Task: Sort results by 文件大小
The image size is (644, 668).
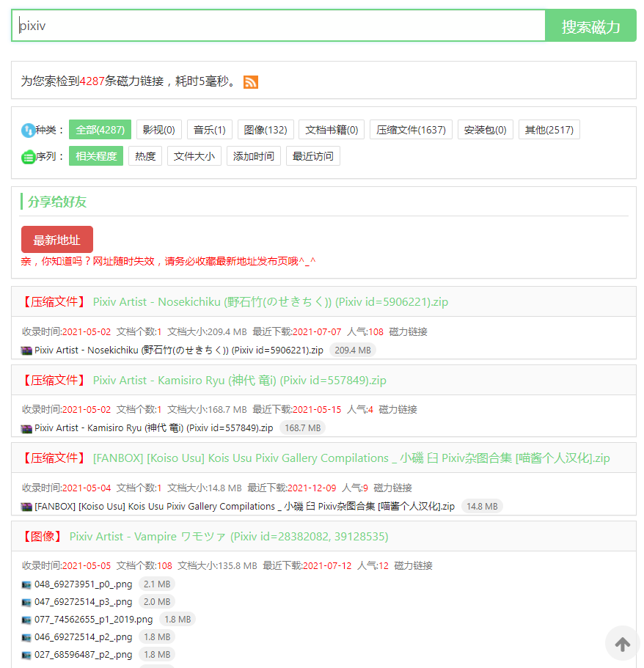Action: tap(194, 156)
